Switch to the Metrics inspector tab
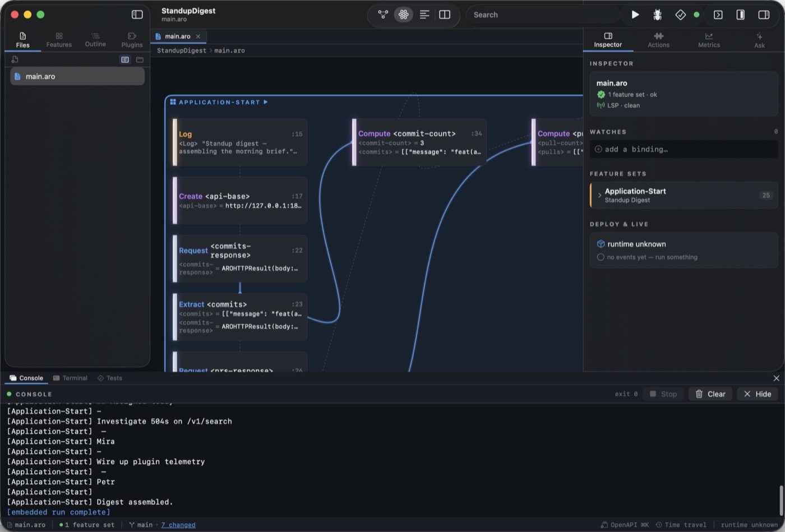The width and height of the screenshot is (785, 532). click(709, 40)
